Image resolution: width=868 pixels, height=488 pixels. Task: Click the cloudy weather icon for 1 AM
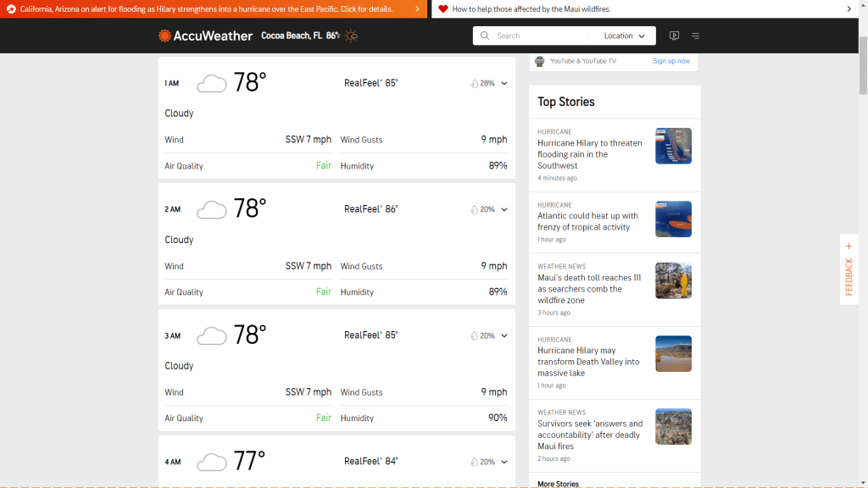(x=211, y=82)
